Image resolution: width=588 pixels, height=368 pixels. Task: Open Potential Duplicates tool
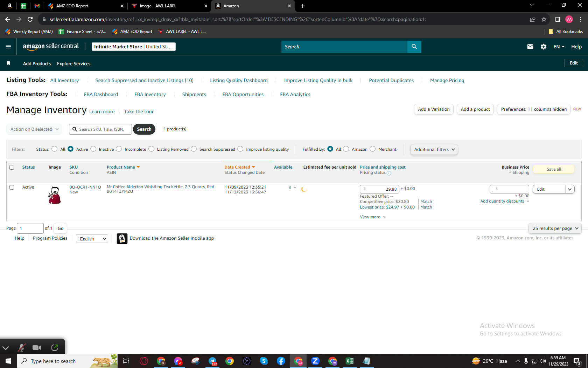click(391, 80)
